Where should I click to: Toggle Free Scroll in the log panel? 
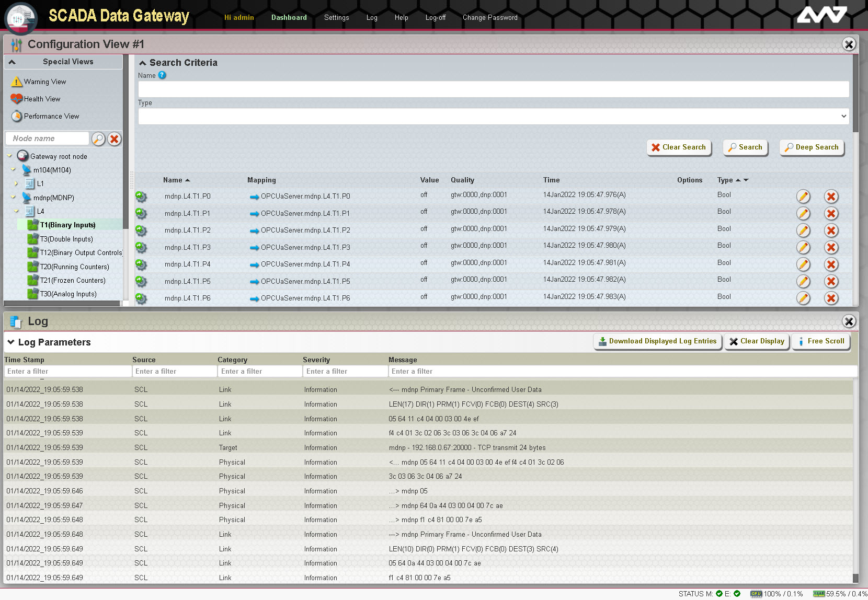coord(821,341)
